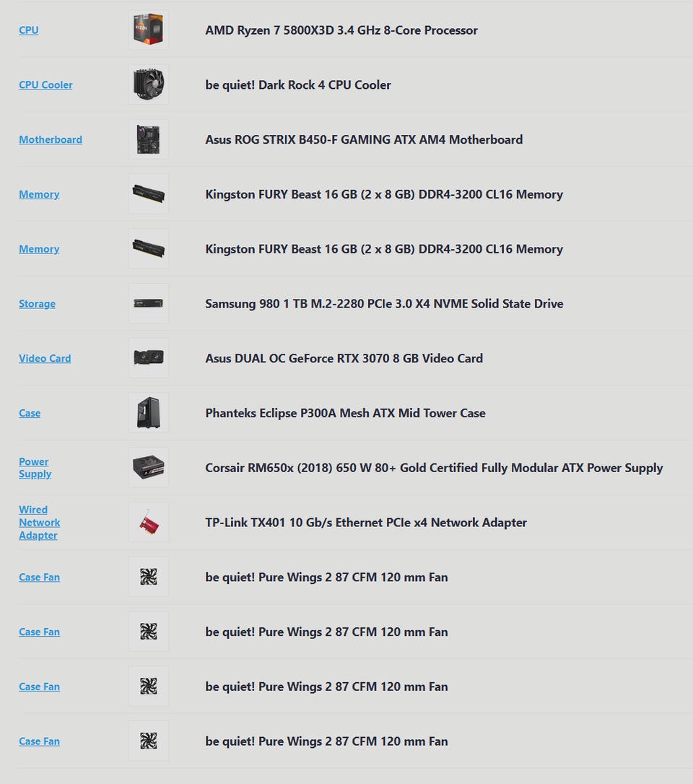
Task: Select the RTX 3070 video card image
Action: click(148, 358)
